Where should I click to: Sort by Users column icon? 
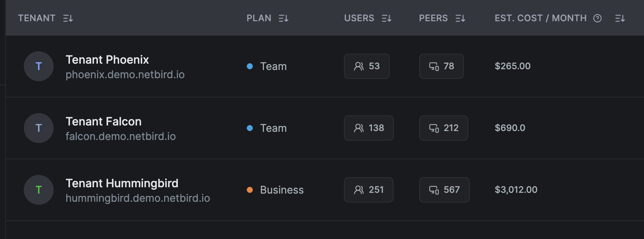click(x=386, y=18)
